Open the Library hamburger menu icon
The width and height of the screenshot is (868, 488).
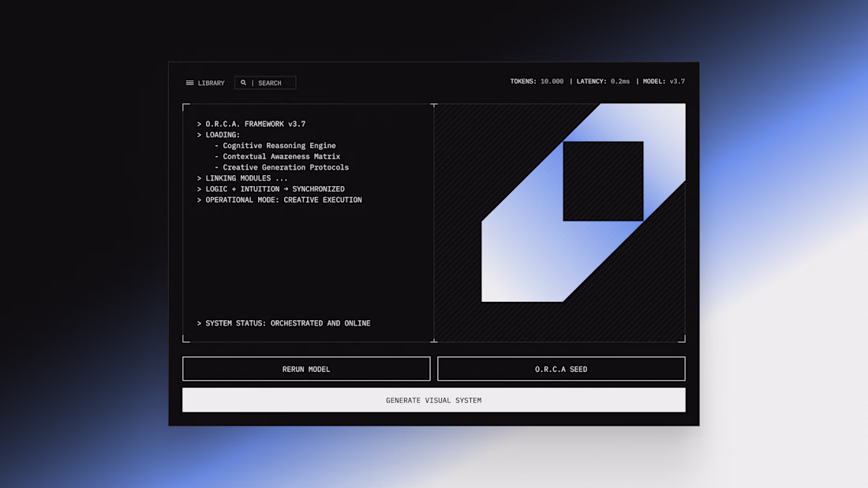[x=190, y=83]
